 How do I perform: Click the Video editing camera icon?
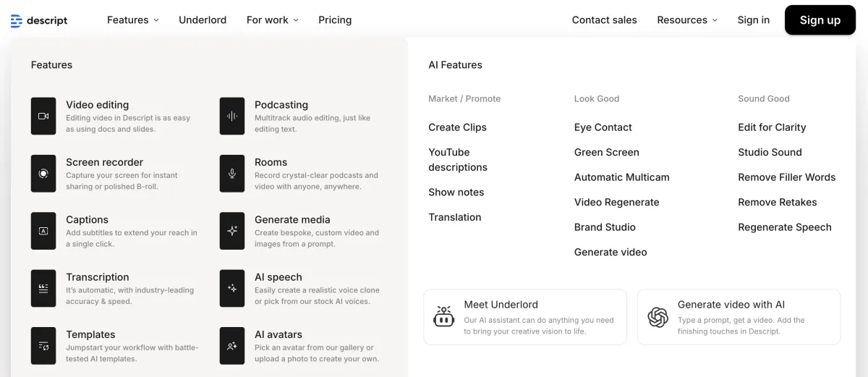pos(43,116)
